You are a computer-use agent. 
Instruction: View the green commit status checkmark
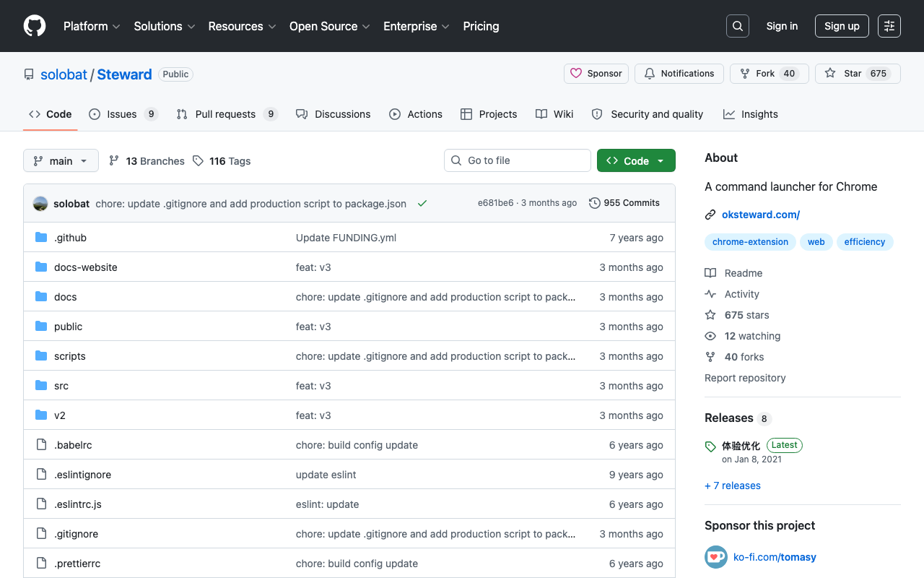(x=422, y=204)
